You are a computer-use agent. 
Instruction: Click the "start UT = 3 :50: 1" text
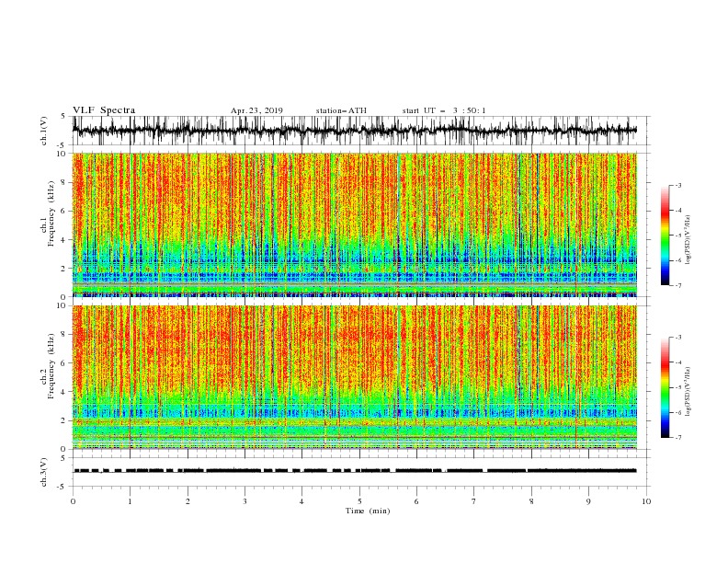pyautogui.click(x=444, y=110)
